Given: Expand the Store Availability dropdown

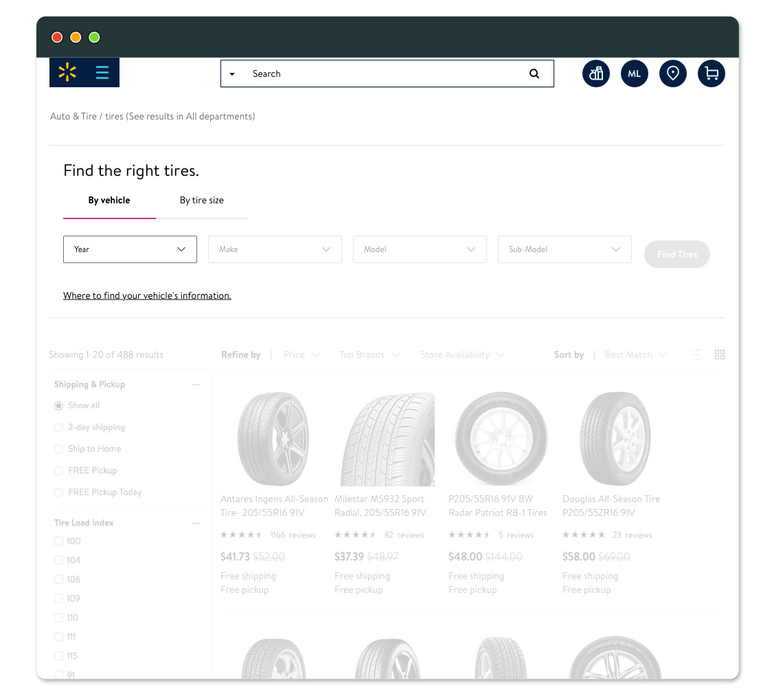Looking at the screenshot, I should coord(462,355).
